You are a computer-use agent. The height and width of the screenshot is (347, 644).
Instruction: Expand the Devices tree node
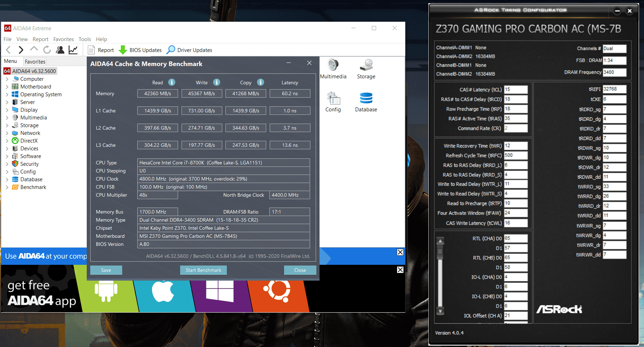7,149
